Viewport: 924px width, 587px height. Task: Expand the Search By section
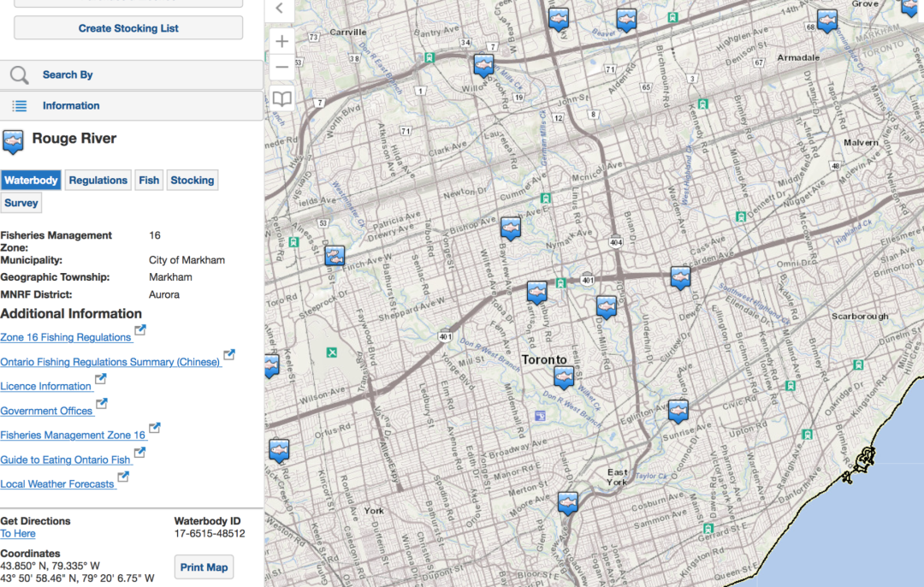tap(68, 75)
